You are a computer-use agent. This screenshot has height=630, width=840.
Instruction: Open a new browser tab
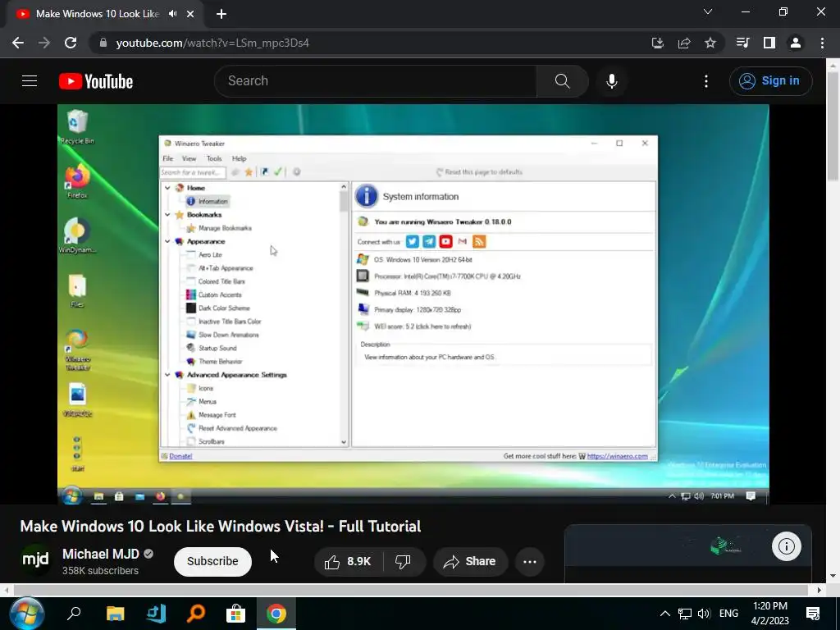click(221, 14)
